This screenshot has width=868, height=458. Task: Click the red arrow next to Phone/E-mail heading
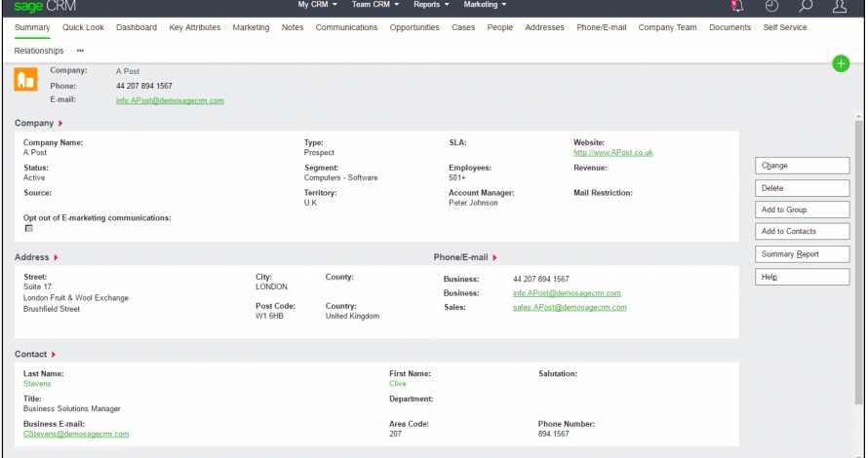tap(494, 258)
